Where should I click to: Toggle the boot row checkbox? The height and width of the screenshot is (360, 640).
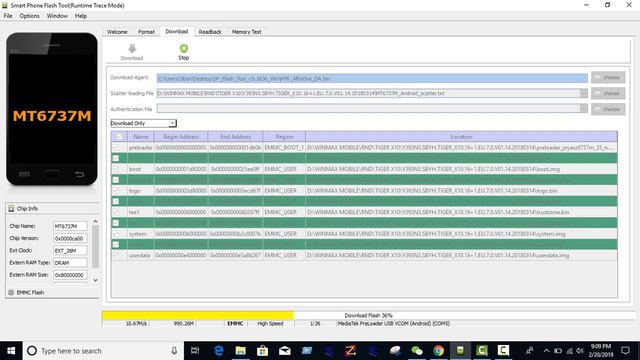tap(116, 169)
